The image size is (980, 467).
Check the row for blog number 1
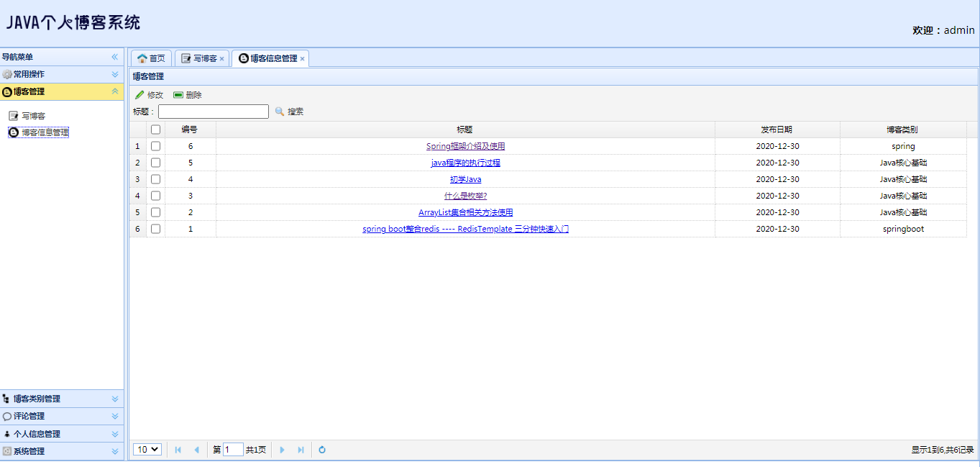[x=155, y=229]
